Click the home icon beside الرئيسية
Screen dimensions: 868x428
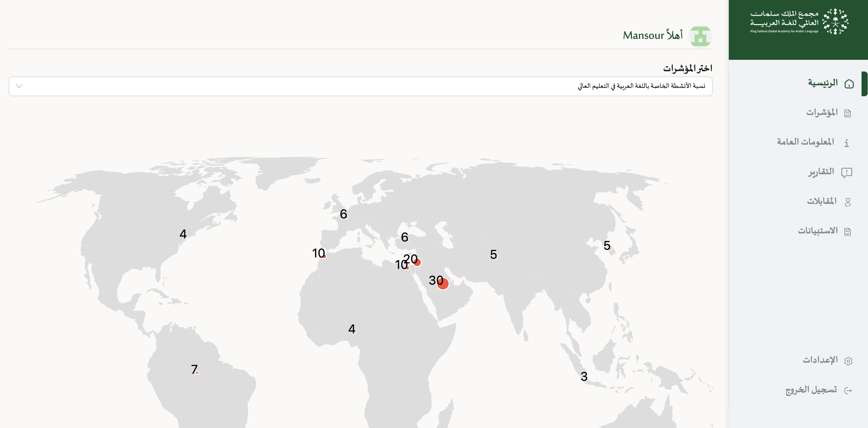point(849,84)
